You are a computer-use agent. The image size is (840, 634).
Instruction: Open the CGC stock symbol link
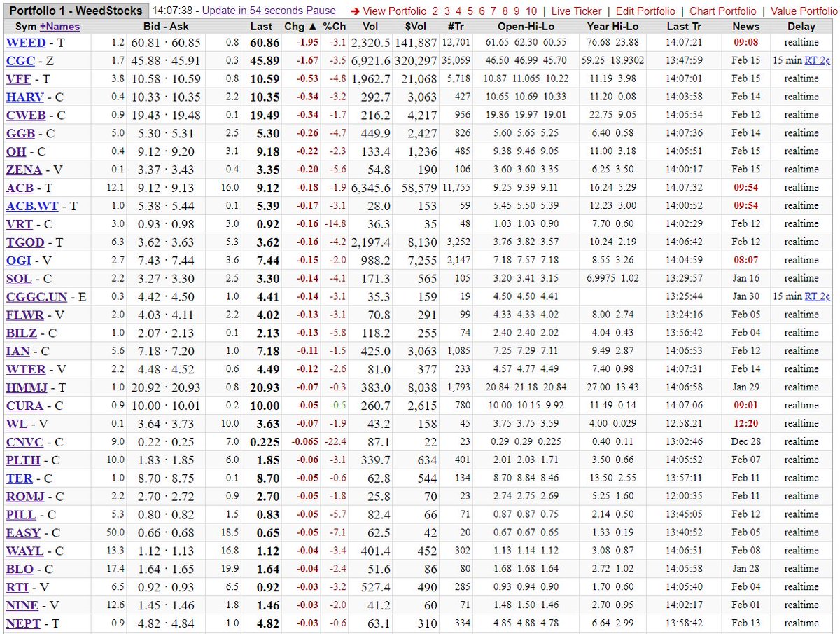click(20, 61)
